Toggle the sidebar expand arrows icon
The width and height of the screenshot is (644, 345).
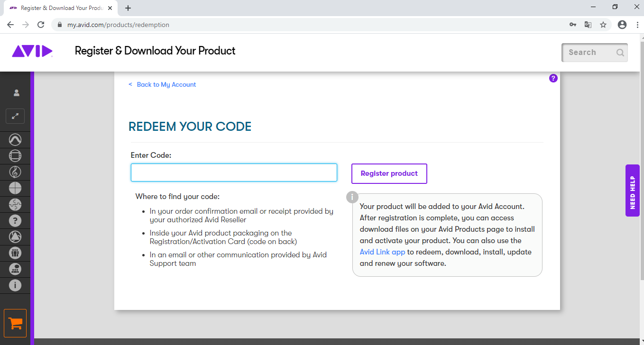15,116
